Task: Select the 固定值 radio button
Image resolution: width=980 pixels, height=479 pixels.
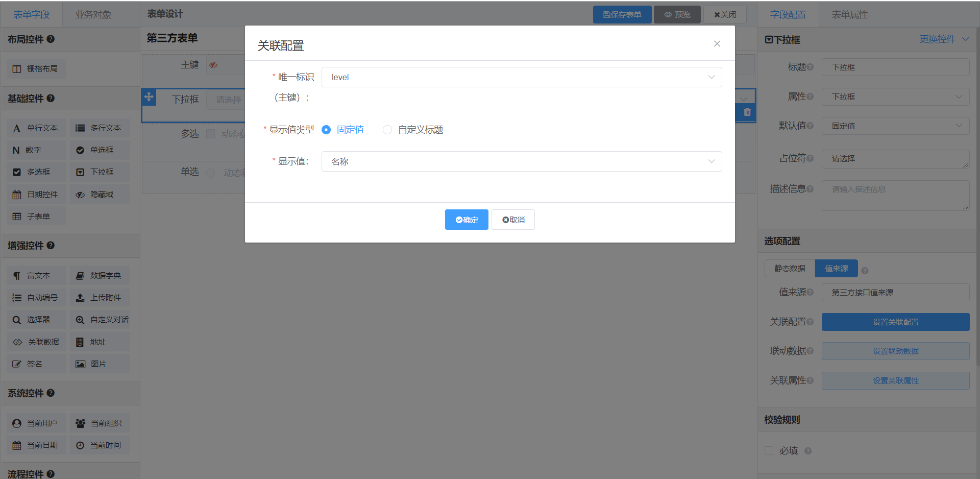Action: click(326, 130)
